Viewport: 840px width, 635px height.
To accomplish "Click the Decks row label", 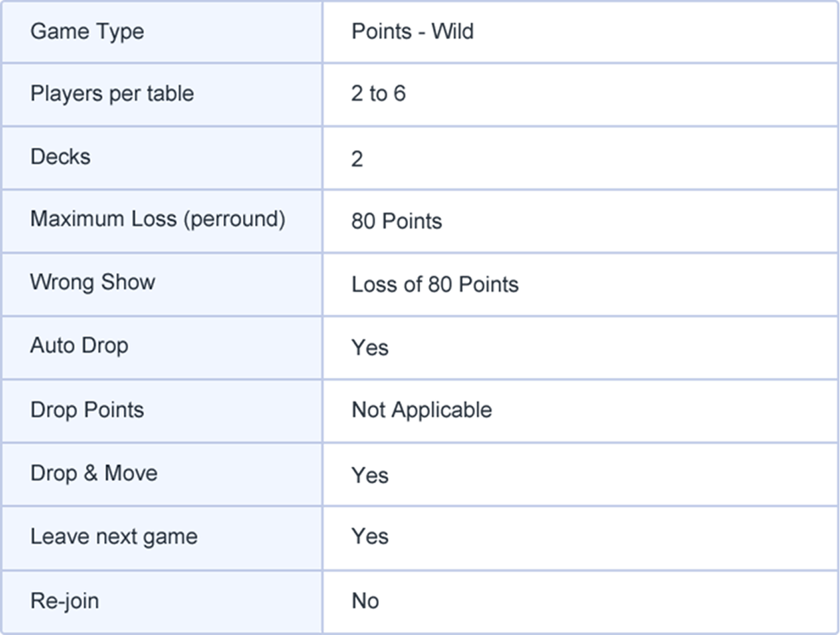I will 61,157.
